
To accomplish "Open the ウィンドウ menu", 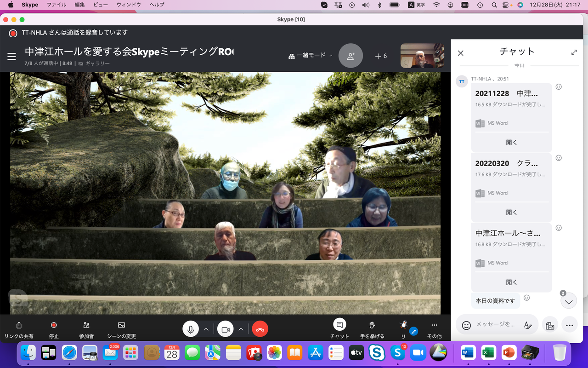I will [x=129, y=5].
